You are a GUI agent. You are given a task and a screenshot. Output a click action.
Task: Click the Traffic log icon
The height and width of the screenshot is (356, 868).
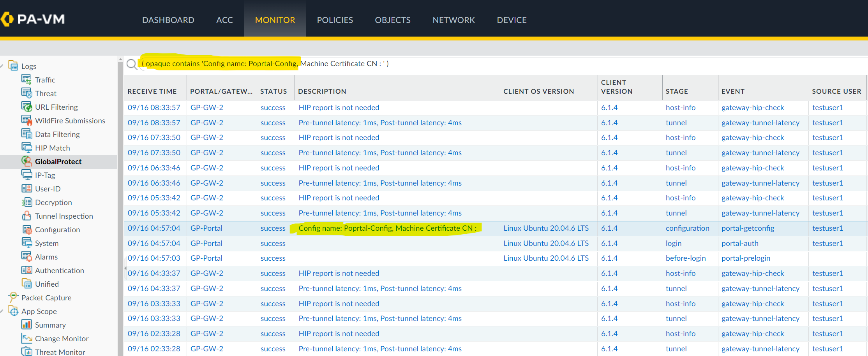pos(26,80)
